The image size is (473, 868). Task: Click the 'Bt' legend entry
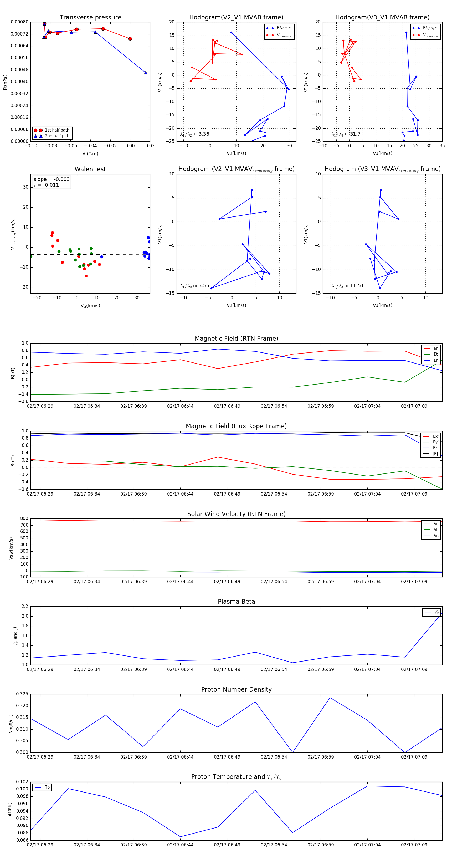[431, 354]
